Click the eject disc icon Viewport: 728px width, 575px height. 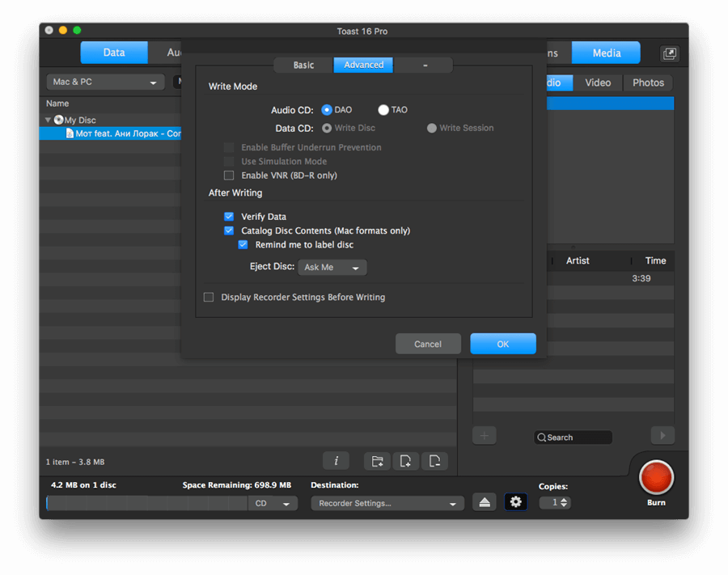[485, 502]
